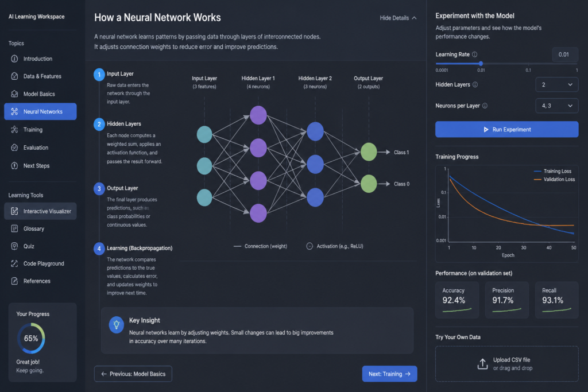Collapse details with Hide Details

pyautogui.click(x=398, y=18)
